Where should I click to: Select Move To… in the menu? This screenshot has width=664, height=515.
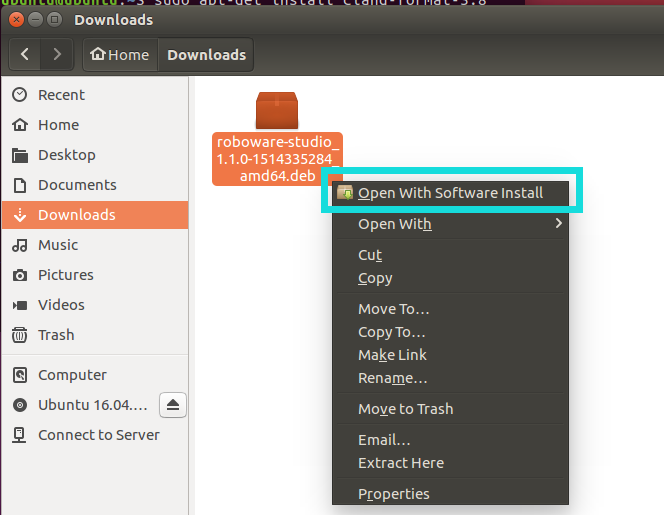pyautogui.click(x=451, y=309)
